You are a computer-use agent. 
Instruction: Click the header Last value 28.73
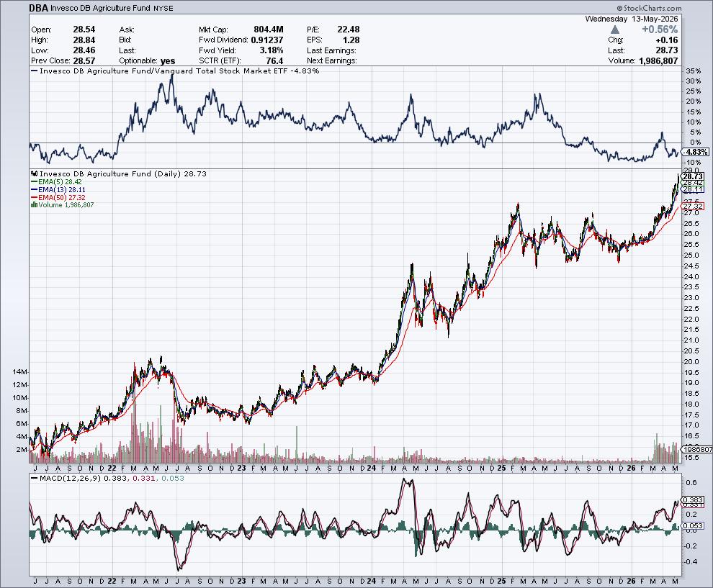(x=667, y=50)
